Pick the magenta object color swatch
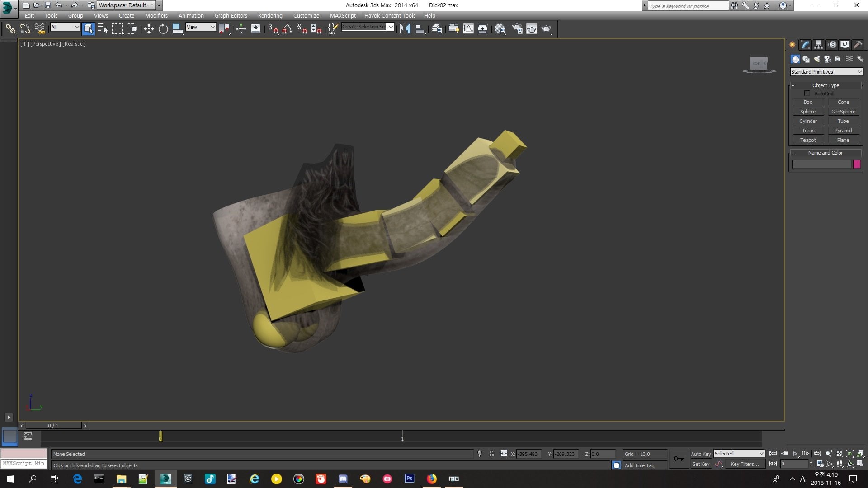This screenshot has height=488, width=868. click(857, 164)
